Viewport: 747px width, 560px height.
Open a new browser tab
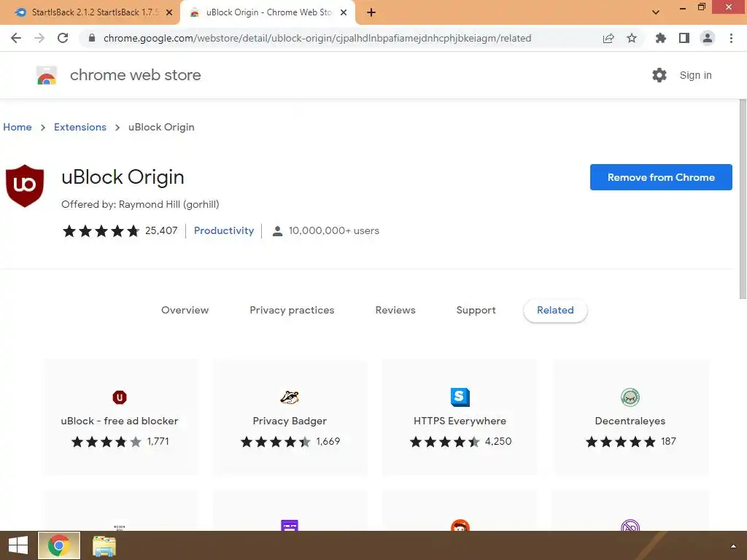coord(371,13)
